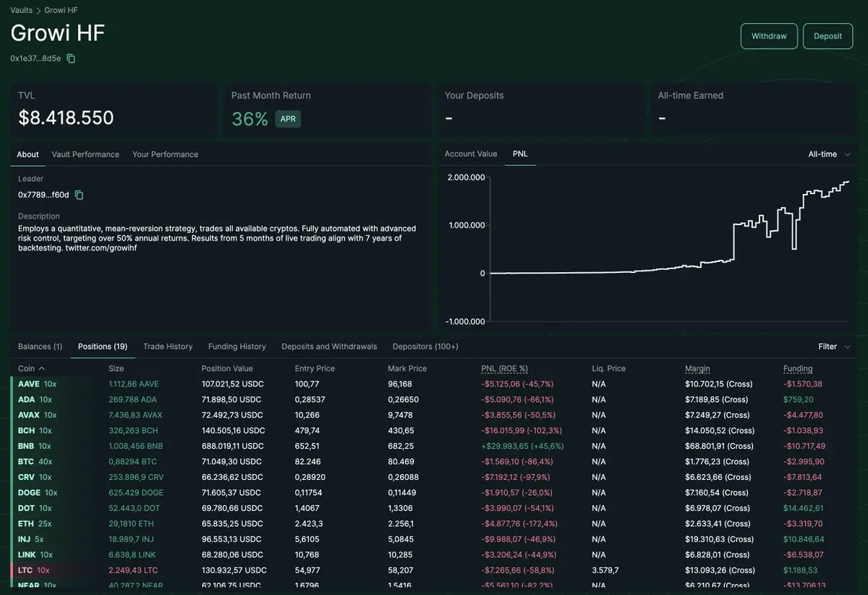Click the AAVE entry price 100,77

[307, 384]
